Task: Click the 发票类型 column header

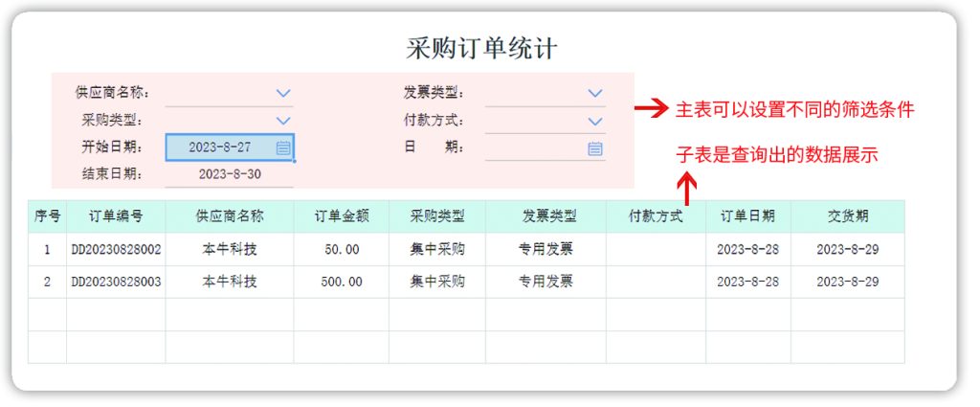Action: click(546, 216)
